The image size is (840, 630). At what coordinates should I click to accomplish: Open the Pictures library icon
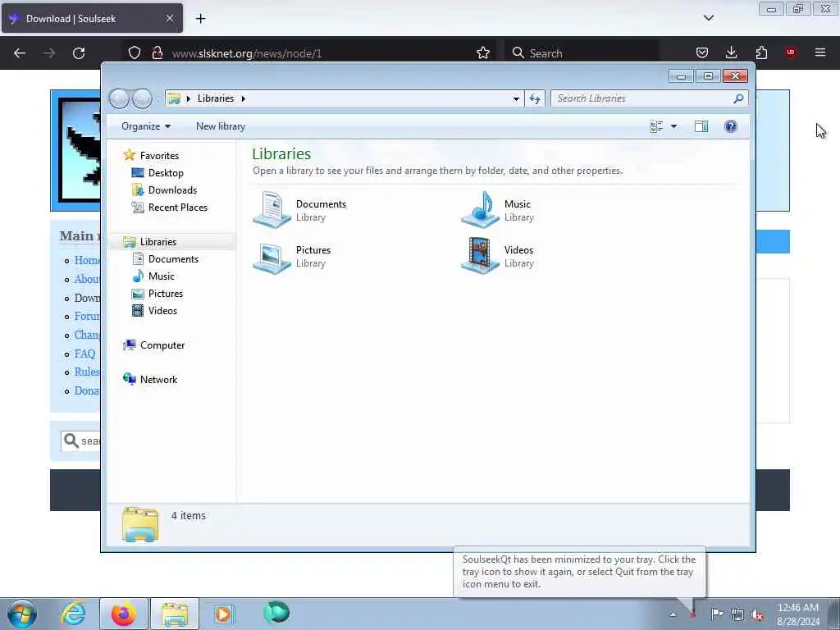272,257
